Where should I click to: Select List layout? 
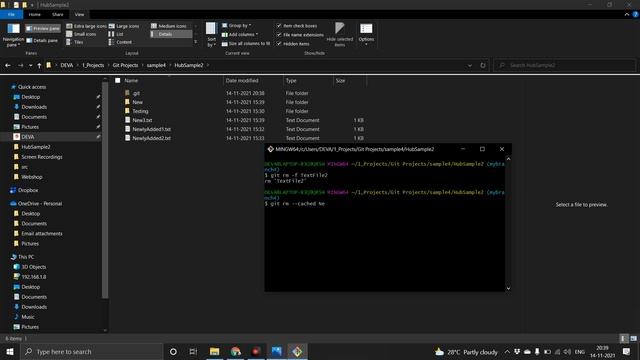click(116, 34)
